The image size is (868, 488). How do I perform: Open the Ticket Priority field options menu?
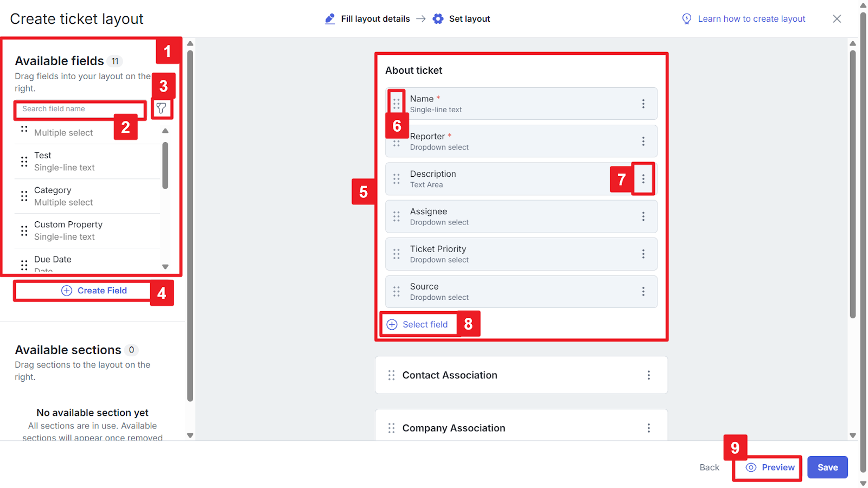click(643, 254)
